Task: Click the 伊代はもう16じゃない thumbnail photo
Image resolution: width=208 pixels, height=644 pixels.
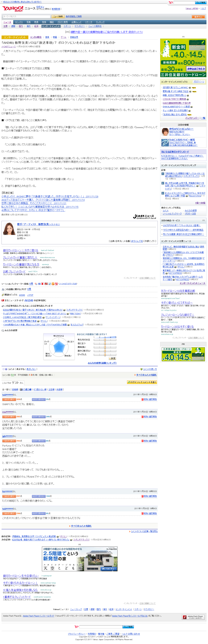Action: (x=165, y=132)
